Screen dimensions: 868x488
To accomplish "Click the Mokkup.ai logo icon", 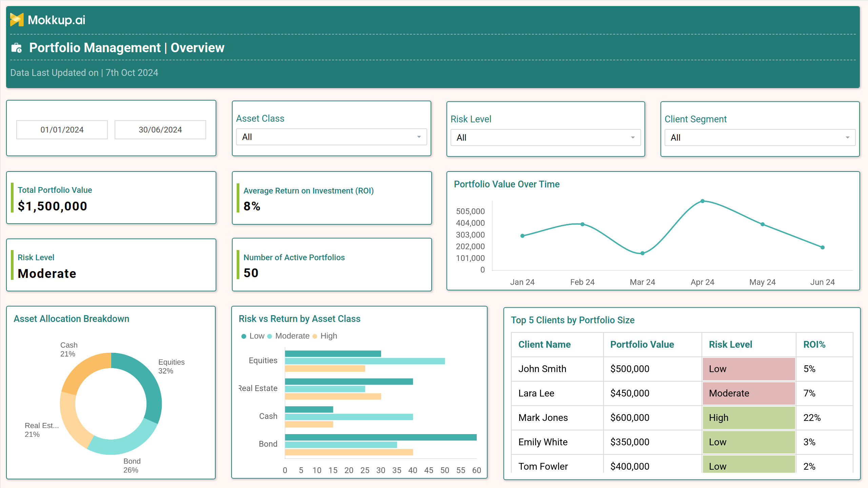I will 17,20.
